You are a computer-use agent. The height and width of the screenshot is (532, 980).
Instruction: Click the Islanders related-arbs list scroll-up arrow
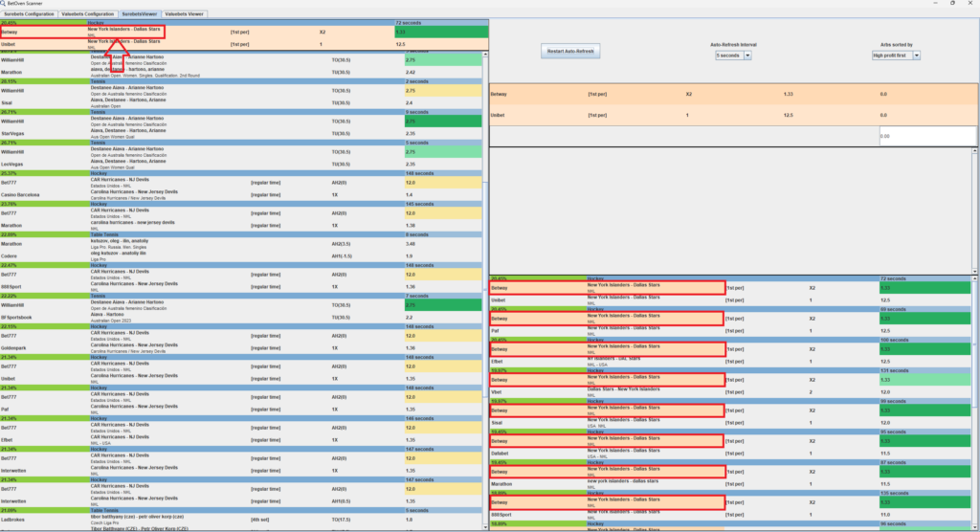point(974,278)
